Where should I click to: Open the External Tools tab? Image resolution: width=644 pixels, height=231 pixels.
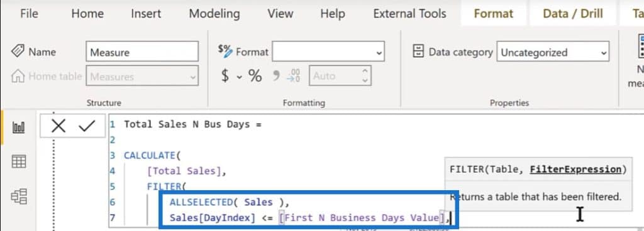coord(409,14)
